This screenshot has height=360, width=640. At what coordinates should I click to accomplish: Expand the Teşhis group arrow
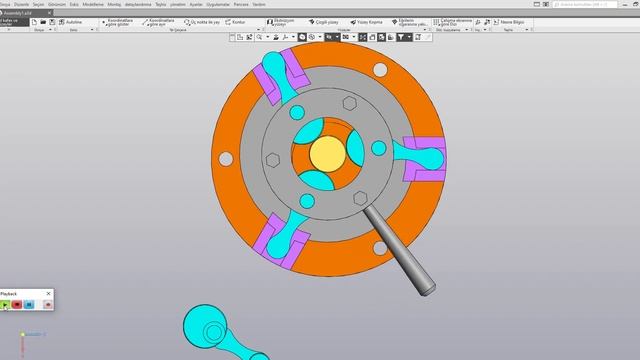tap(527, 30)
